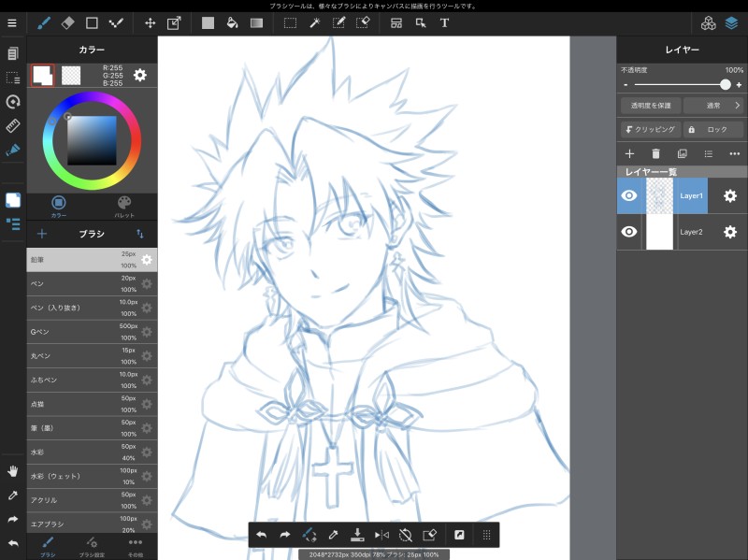Toggle 透明度を保護 protect alpha

(650, 106)
